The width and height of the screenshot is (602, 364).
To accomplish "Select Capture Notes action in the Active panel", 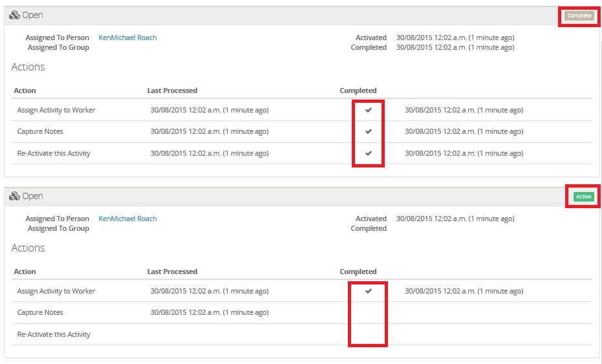I will [x=40, y=313].
